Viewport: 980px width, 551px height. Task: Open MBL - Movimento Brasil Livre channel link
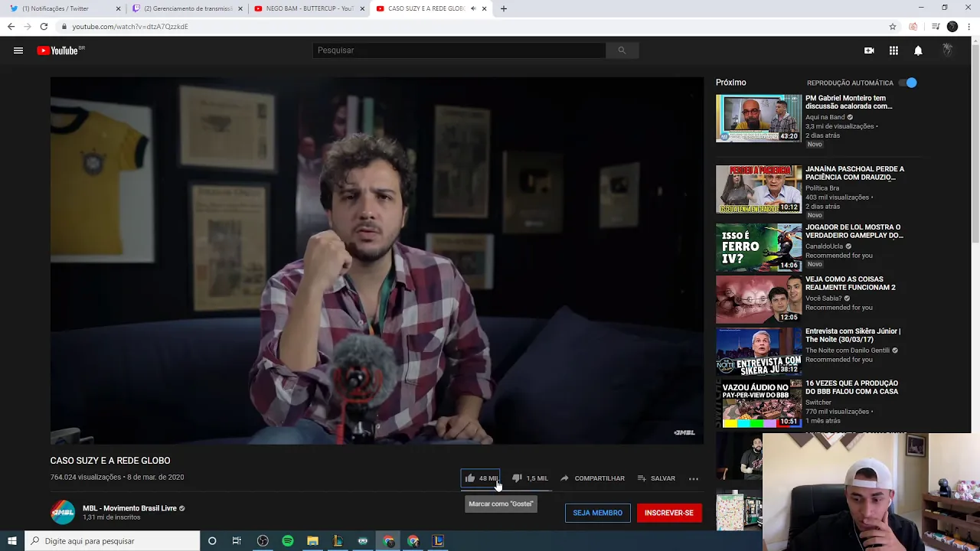point(129,508)
